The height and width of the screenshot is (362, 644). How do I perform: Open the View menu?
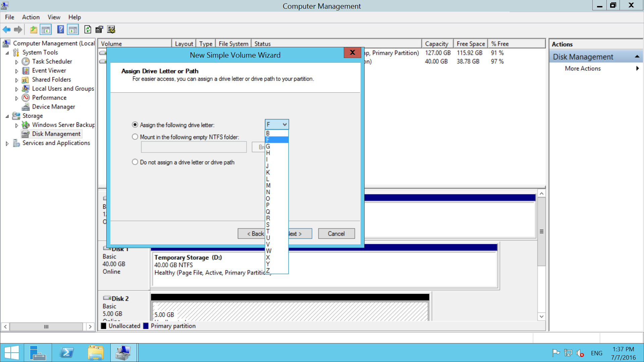pyautogui.click(x=54, y=17)
